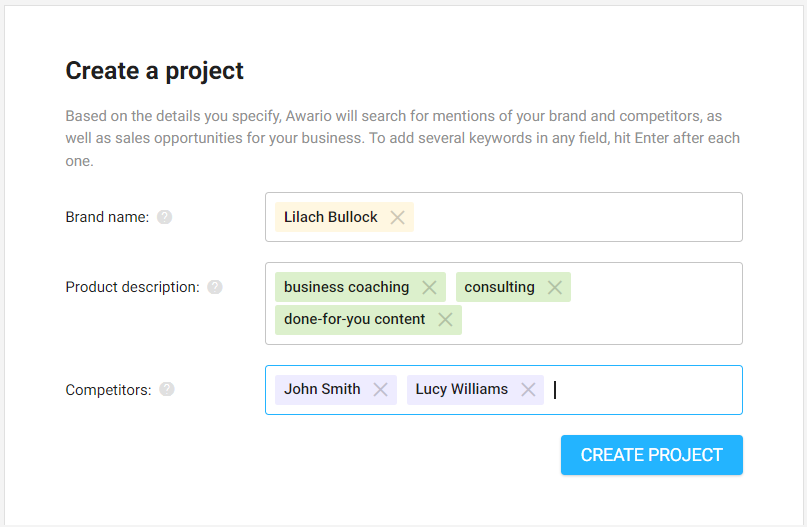Click the Lucy Williams competitor tag text

[462, 389]
